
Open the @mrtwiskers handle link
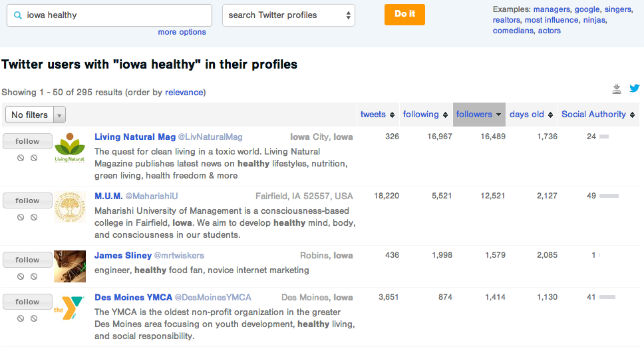[x=179, y=255]
